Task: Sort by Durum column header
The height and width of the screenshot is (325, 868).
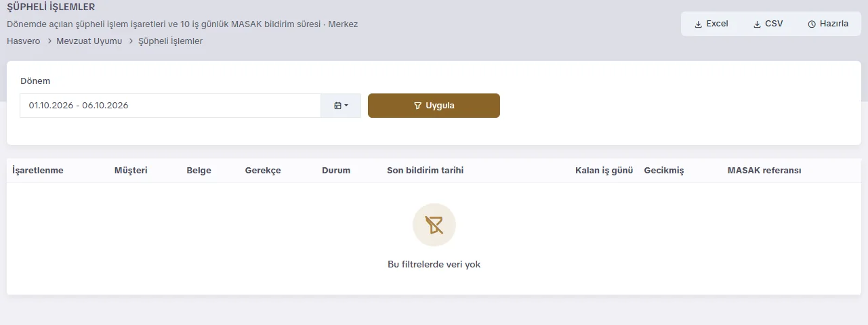Action: click(336, 171)
